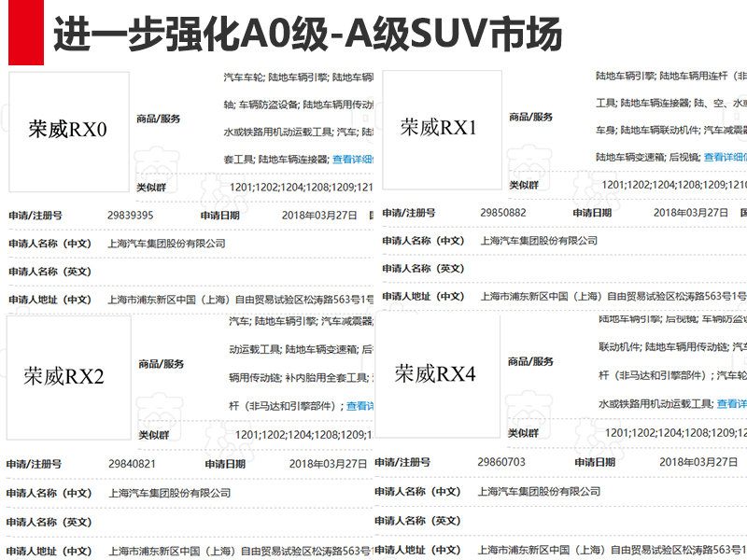Click the applicant address in the RX1 record
The image size is (747, 560).
[x=613, y=296]
